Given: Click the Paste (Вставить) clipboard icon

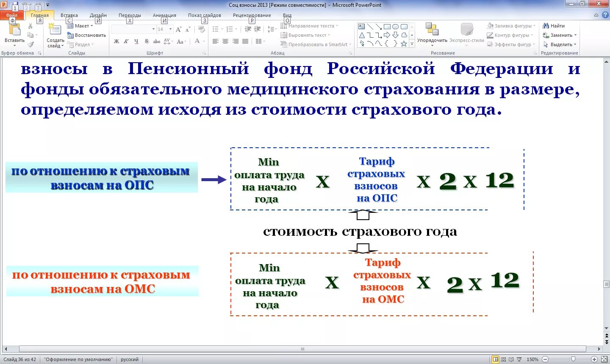Looking at the screenshot, I should pyautogui.click(x=15, y=30).
